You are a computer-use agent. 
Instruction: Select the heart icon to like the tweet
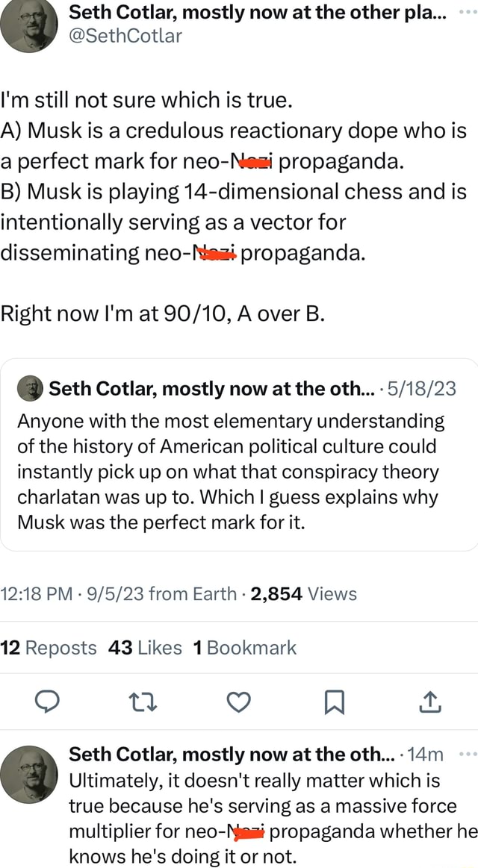coord(238,702)
